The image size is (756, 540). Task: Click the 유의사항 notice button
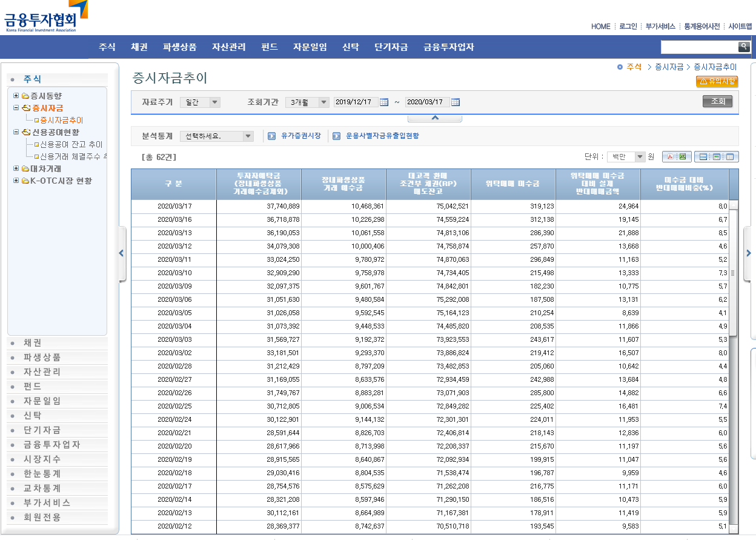point(717,81)
